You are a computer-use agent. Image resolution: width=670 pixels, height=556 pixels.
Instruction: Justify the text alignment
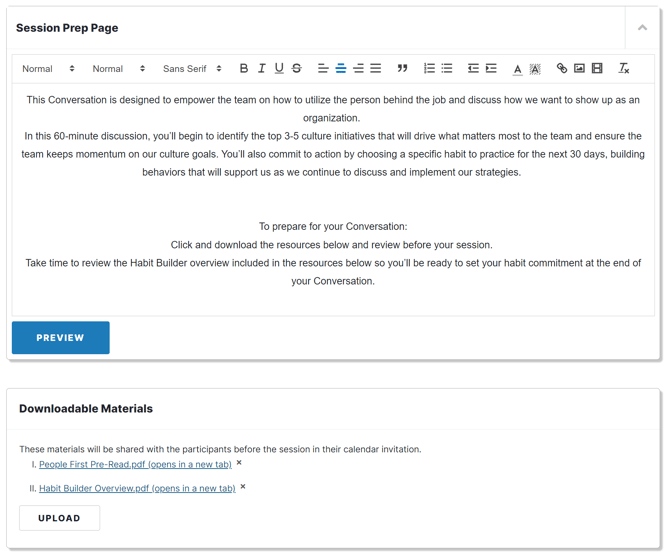click(x=376, y=69)
